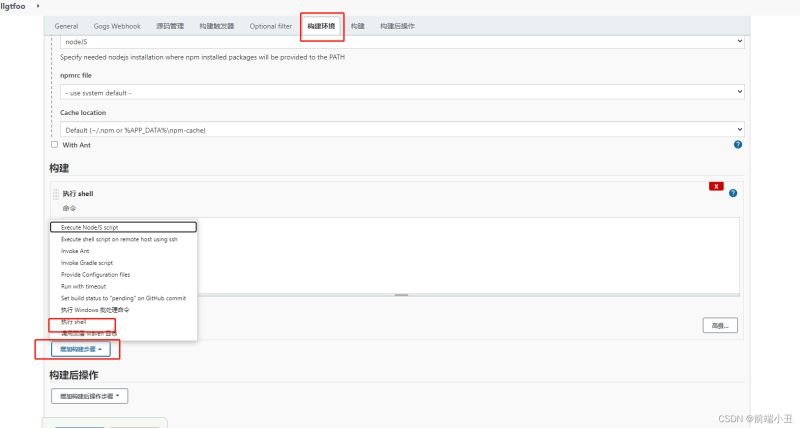Click inside the shell command text area
Viewport: 800px width, 428px height.
[x=470, y=255]
